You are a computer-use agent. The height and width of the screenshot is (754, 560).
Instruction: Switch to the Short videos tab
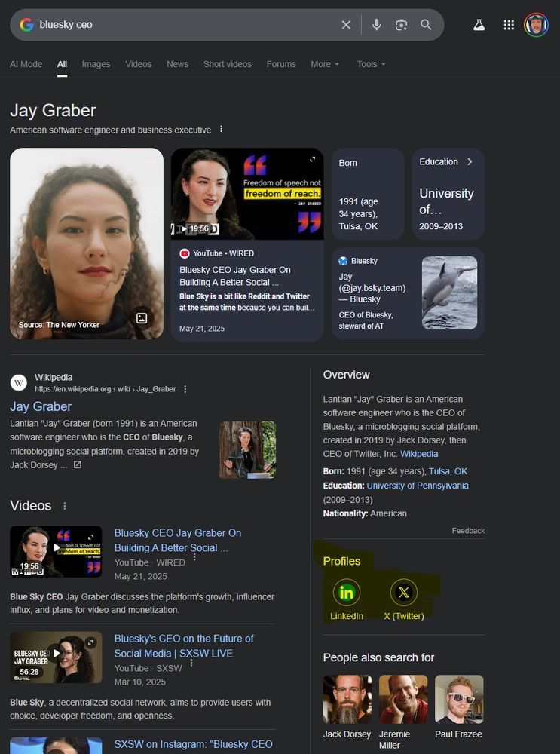[x=228, y=64]
